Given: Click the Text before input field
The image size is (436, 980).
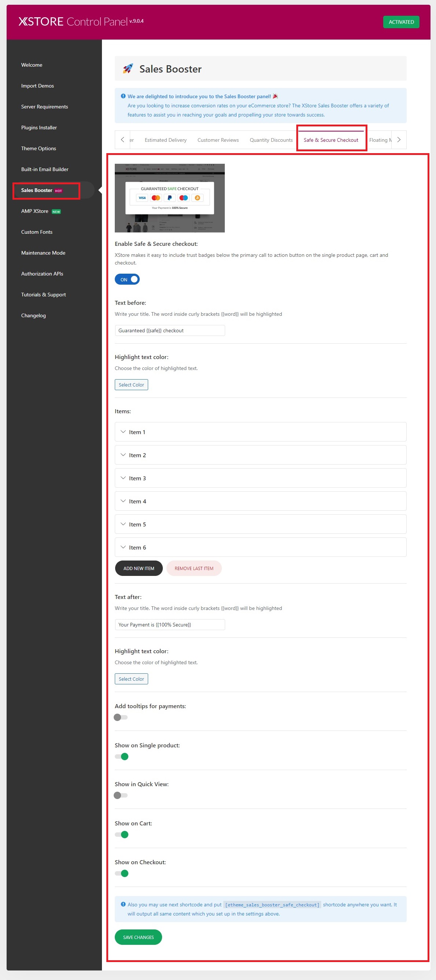Looking at the screenshot, I should 170,330.
